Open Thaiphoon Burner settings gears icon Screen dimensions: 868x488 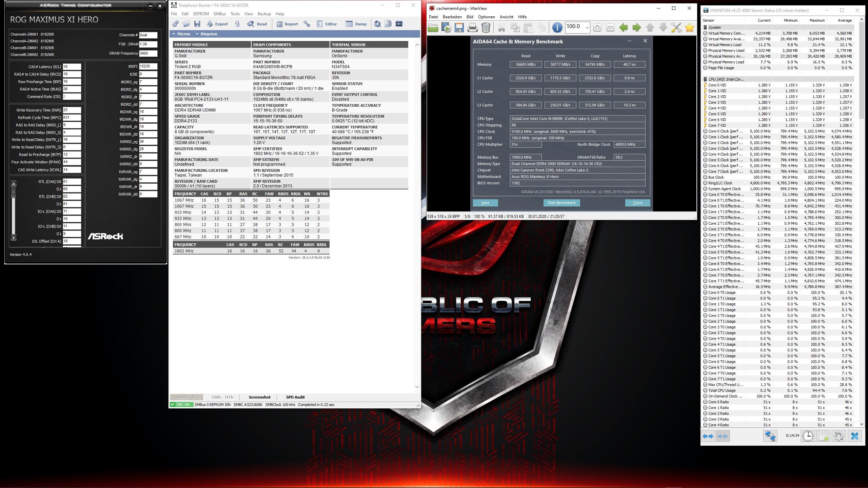[175, 24]
